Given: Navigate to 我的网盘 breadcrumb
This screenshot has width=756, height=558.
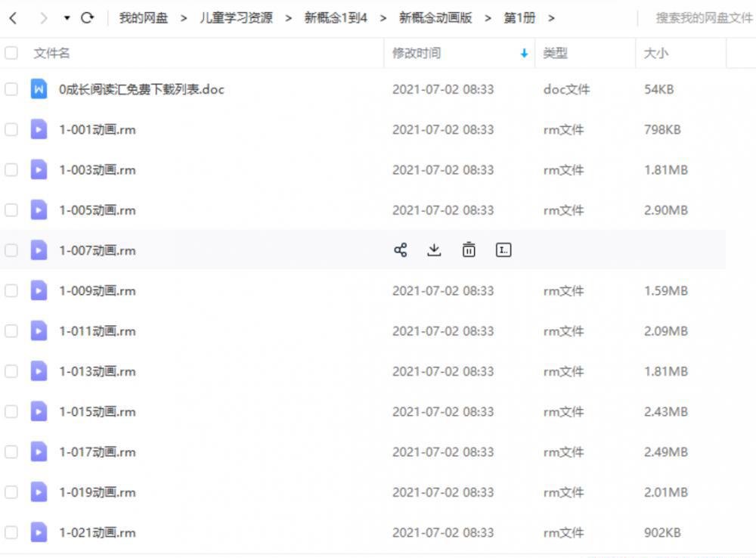Looking at the screenshot, I should (x=143, y=18).
